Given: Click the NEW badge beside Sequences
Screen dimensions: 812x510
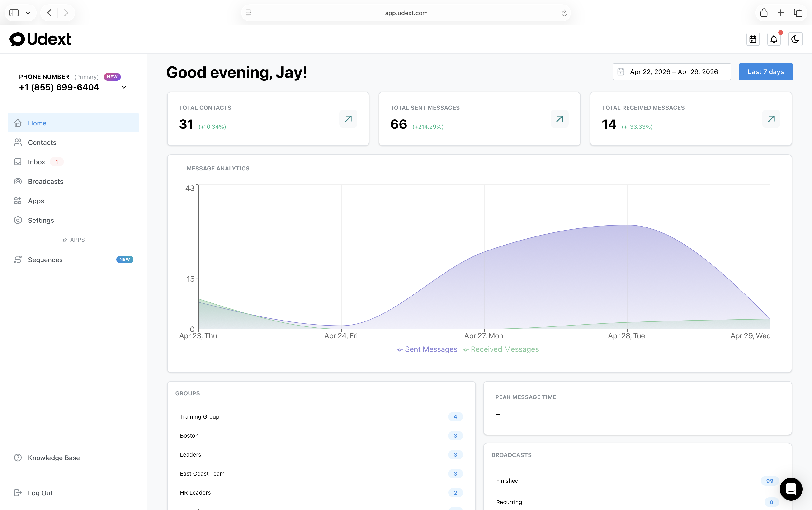Looking at the screenshot, I should pyautogui.click(x=125, y=259).
